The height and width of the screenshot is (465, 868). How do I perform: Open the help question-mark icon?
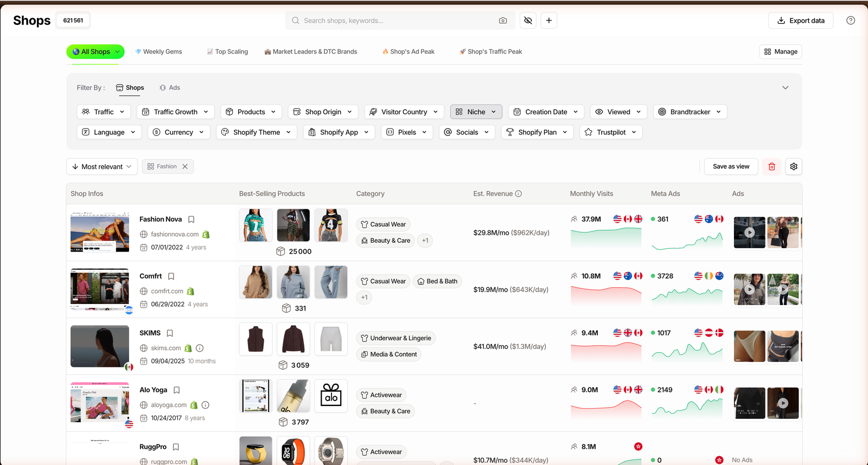(851, 21)
